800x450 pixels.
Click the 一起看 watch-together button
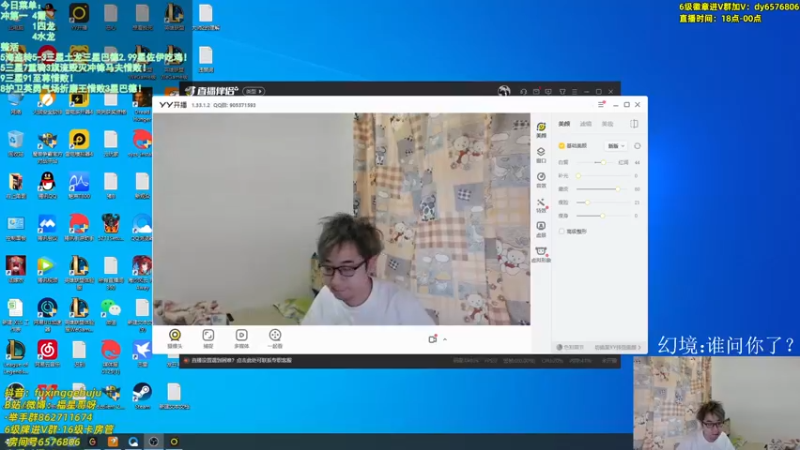[275, 338]
